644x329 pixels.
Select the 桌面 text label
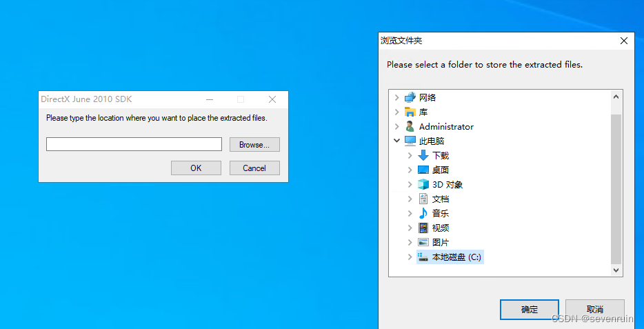tap(441, 170)
